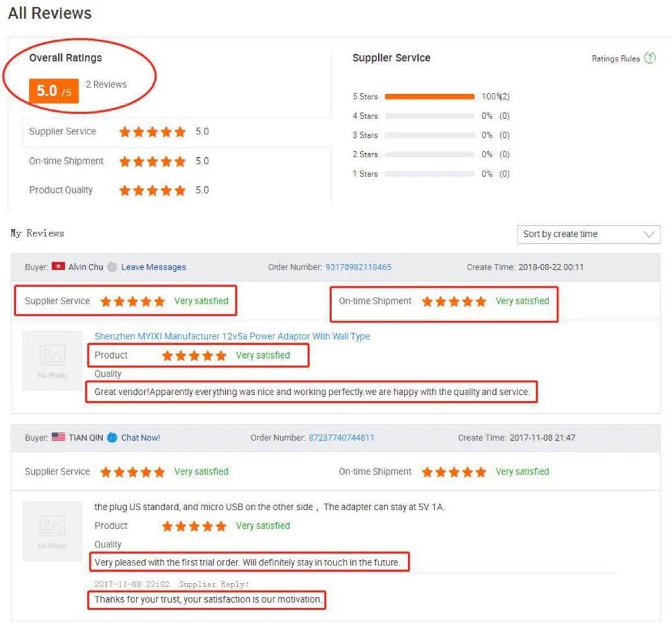Screen dimensions: 672x626
Task: Click the Chat Now! link
Action: [x=140, y=438]
